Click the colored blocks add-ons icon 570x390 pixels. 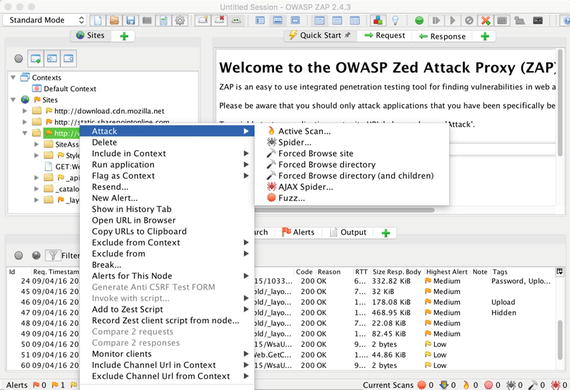coord(378,20)
